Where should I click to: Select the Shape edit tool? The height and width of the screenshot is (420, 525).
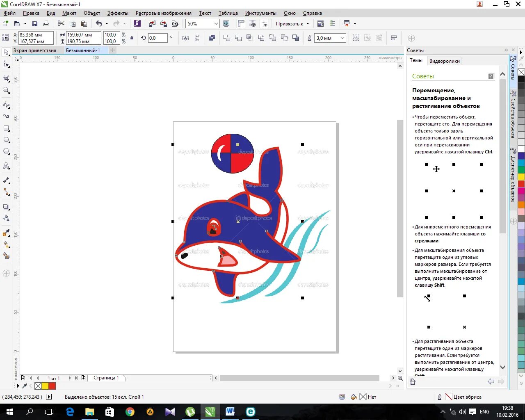tap(6, 64)
